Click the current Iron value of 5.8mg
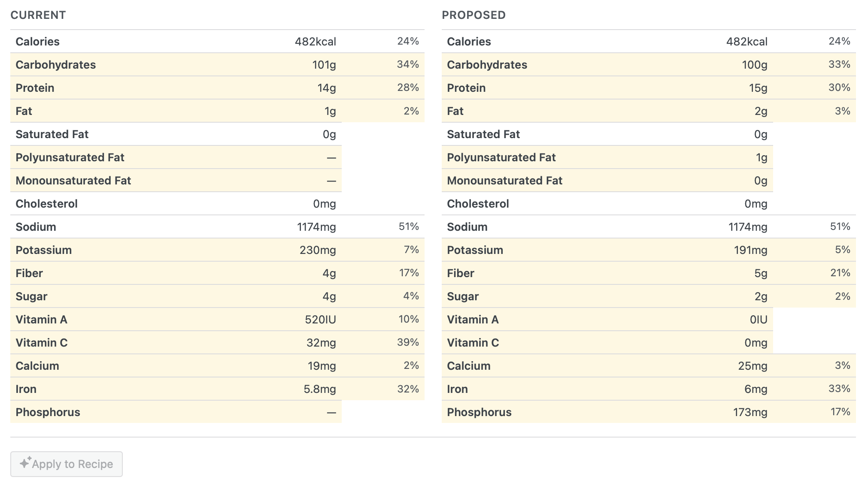868x489 pixels. point(319,389)
